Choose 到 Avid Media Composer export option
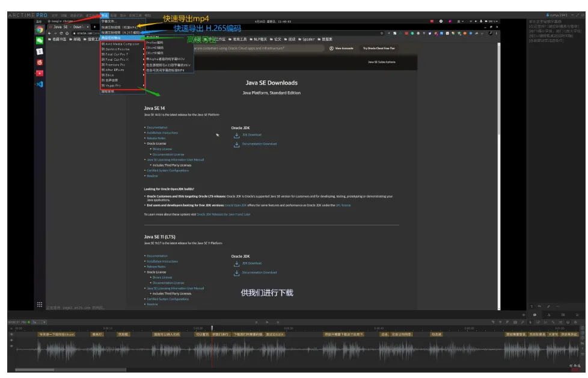588x378 pixels. click(123, 44)
